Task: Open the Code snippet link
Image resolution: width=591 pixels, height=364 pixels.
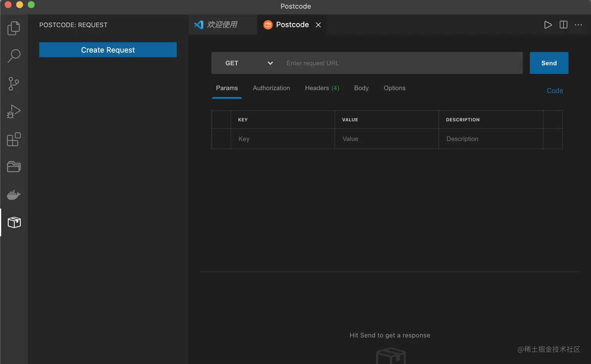Action: [555, 91]
